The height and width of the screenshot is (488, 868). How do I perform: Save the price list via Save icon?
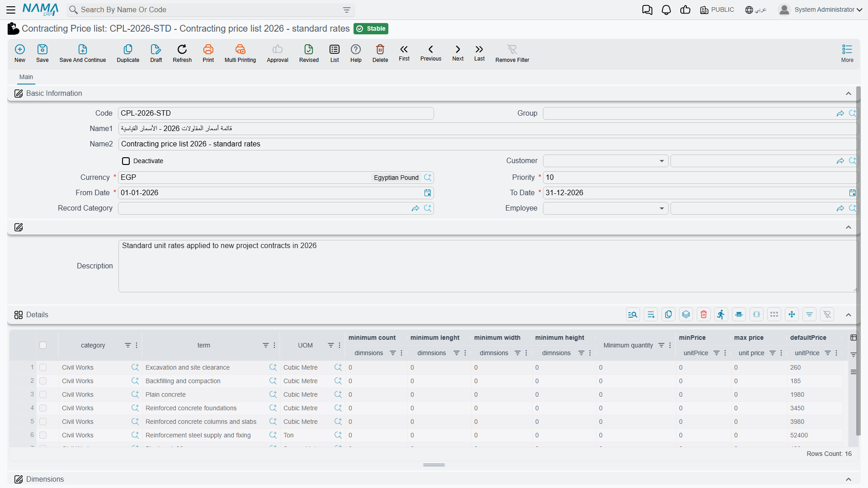(x=42, y=53)
